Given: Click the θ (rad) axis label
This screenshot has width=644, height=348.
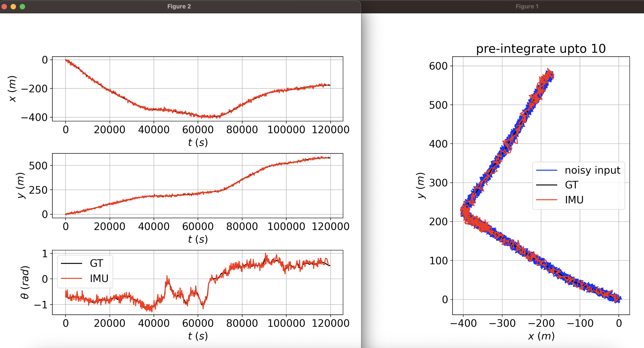Looking at the screenshot, I should coord(25,282).
